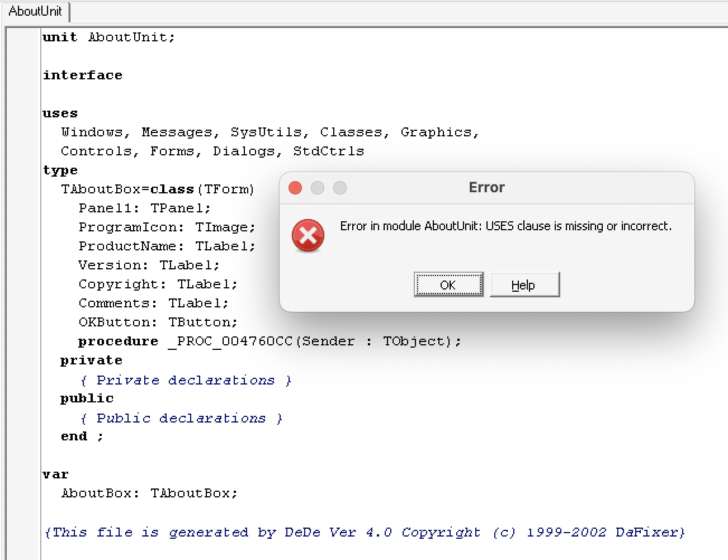Click the 'uses' keyword
The width and height of the screenshot is (728, 560).
pyautogui.click(x=60, y=113)
